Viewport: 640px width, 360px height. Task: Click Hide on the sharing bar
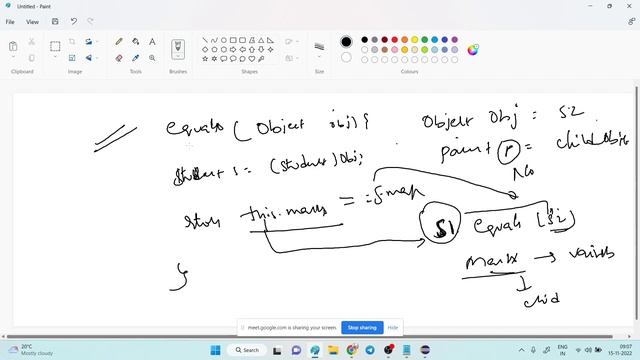tap(393, 327)
